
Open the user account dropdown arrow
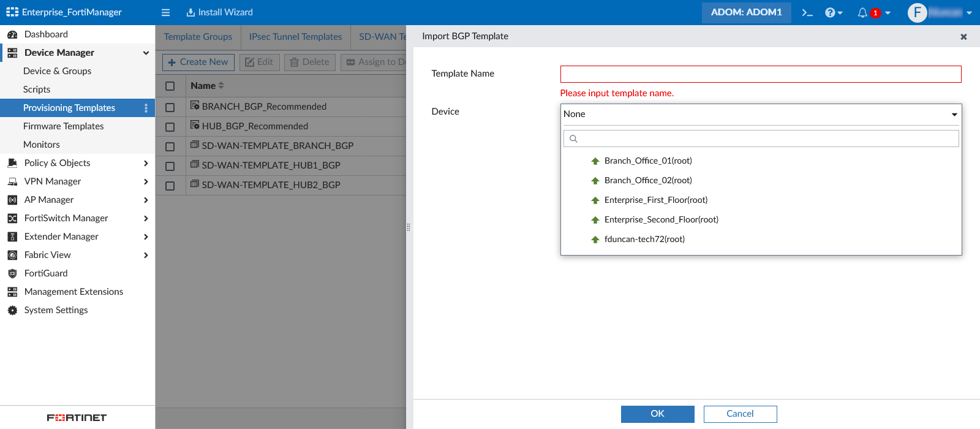pos(969,13)
